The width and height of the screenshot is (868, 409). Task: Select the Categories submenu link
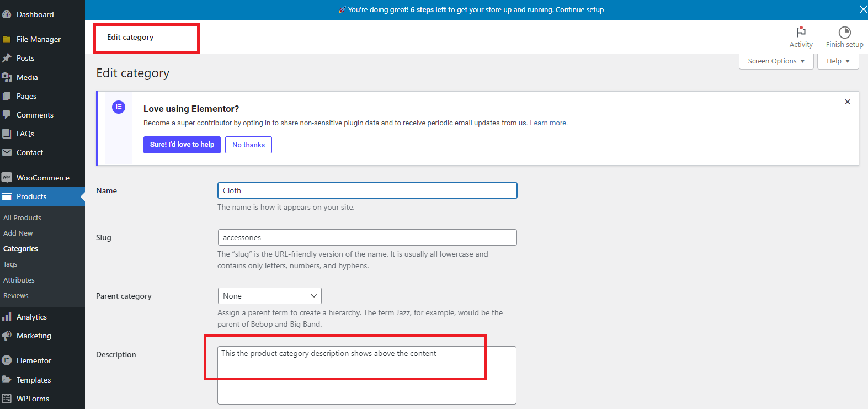click(x=20, y=248)
